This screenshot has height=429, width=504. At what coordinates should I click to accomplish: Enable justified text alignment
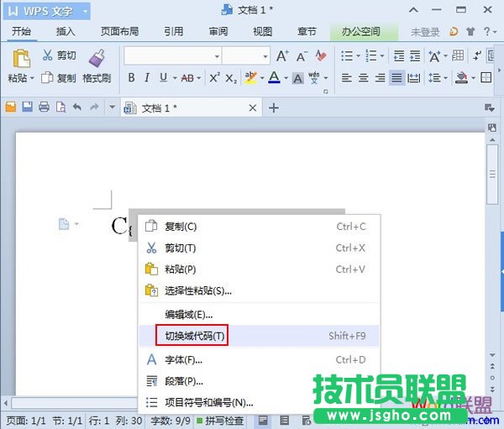tap(396, 78)
